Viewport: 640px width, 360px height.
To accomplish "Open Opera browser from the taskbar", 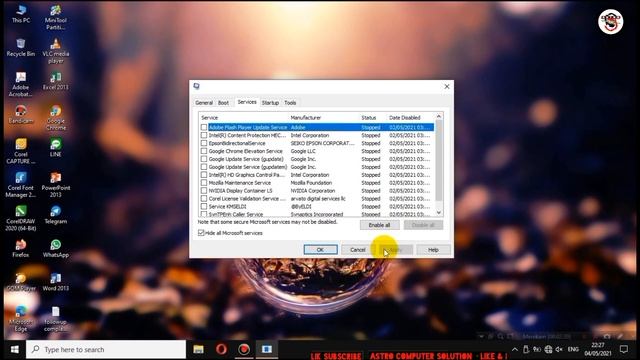I will point(221,349).
